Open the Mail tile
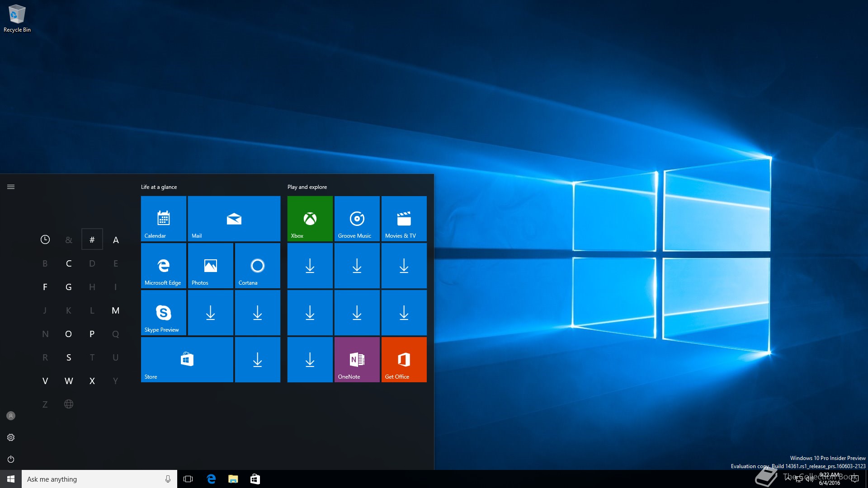 (234, 219)
